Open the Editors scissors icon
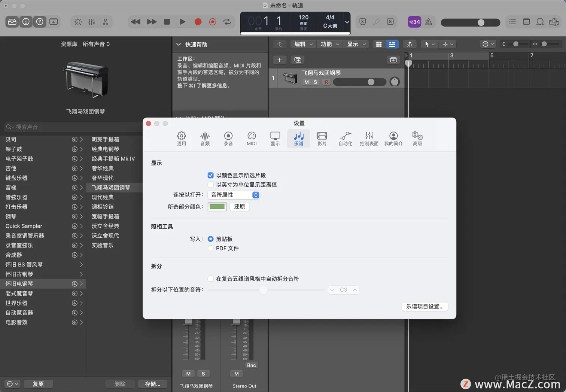Image resolution: width=566 pixels, height=392 pixels. click(106, 22)
